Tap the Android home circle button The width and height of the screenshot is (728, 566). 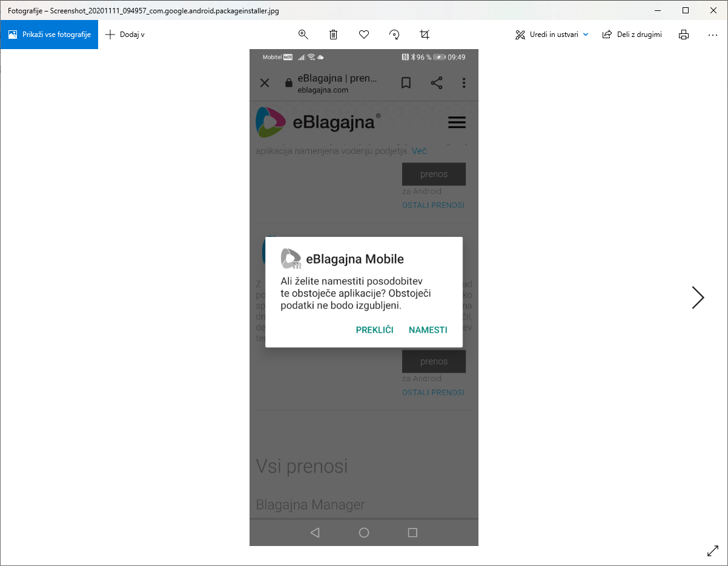point(364,533)
